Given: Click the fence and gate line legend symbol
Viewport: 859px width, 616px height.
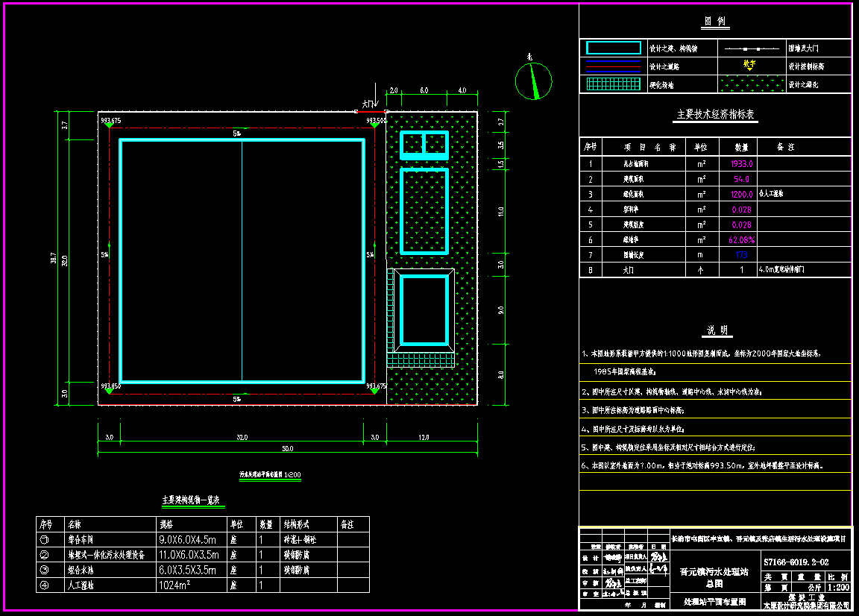Looking at the screenshot, I should pos(750,48).
